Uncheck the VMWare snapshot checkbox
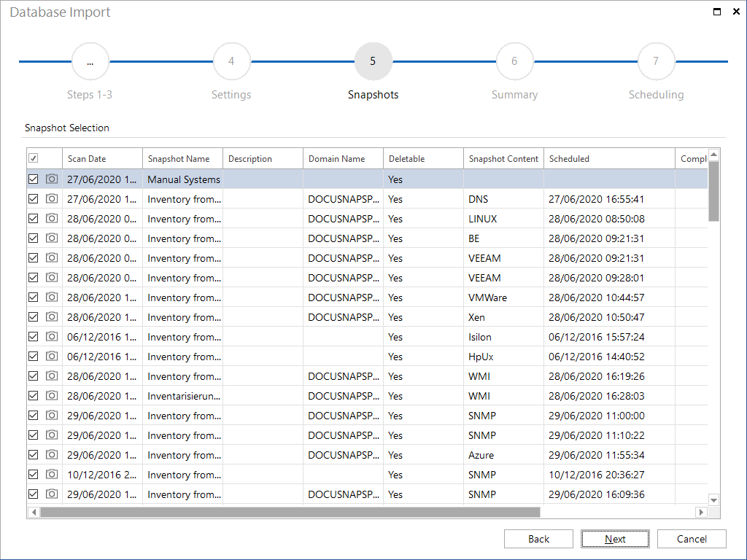The height and width of the screenshot is (560, 747). [x=34, y=297]
